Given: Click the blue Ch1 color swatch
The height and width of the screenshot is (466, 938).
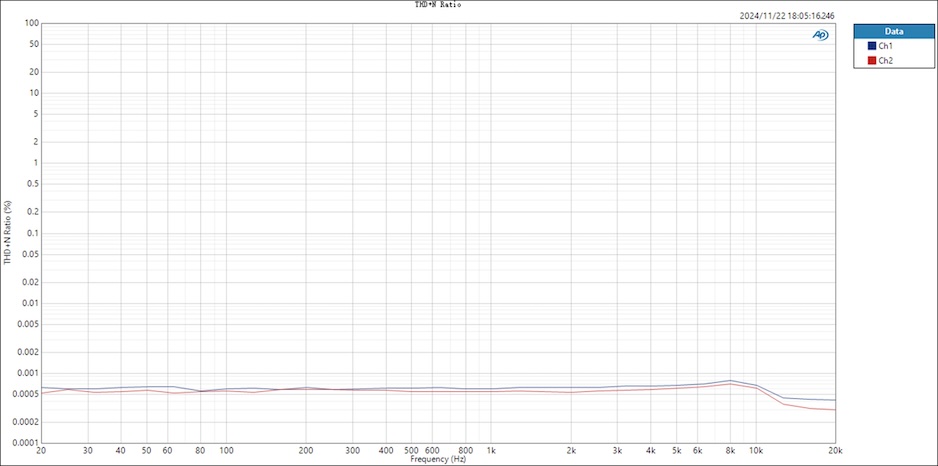Looking at the screenshot, I should click(872, 46).
